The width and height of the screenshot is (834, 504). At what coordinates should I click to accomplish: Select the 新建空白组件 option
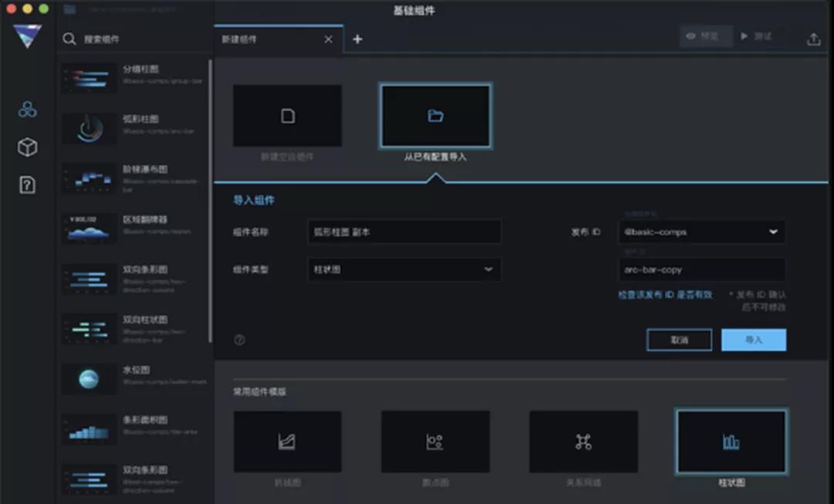(x=287, y=117)
